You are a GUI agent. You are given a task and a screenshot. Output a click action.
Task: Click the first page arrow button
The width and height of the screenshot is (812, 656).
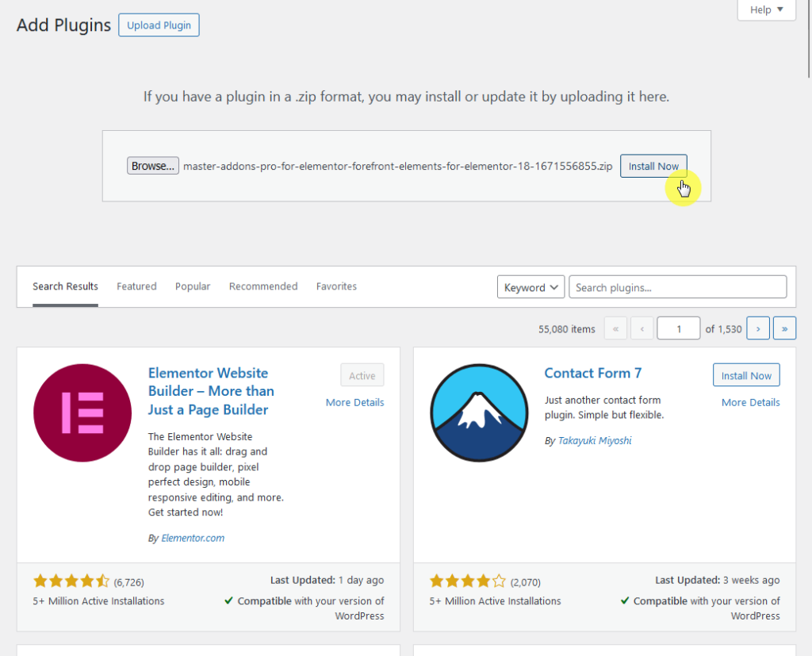(x=615, y=328)
